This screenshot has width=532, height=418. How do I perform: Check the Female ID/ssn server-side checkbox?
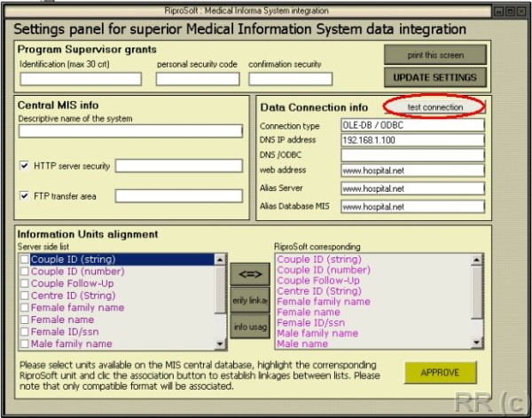[25, 331]
